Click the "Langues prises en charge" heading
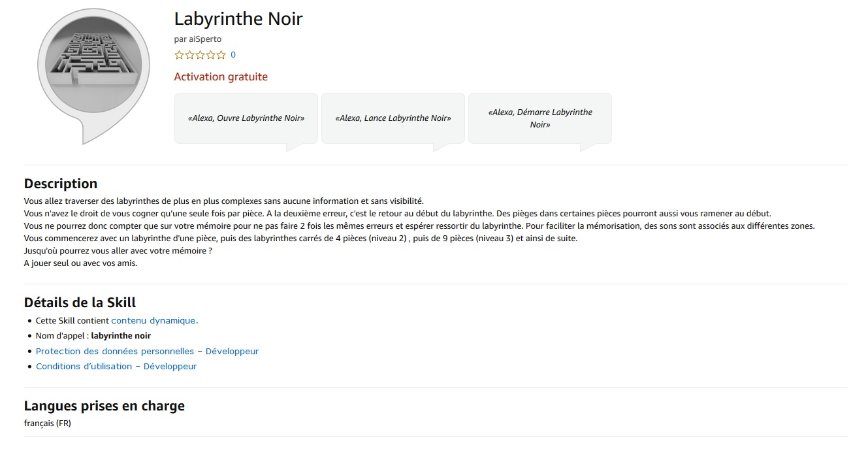868x449 pixels. click(104, 406)
